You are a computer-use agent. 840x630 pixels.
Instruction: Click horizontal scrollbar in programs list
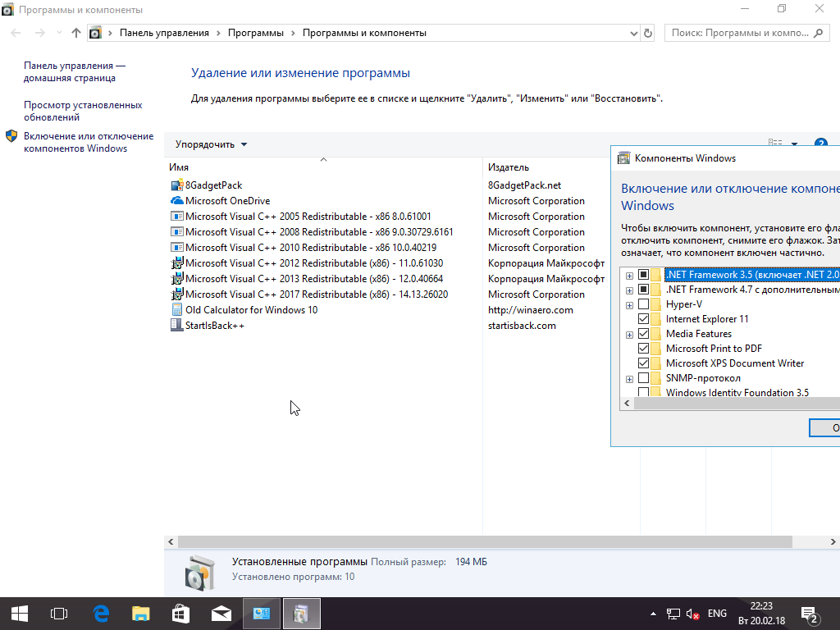pos(485,542)
